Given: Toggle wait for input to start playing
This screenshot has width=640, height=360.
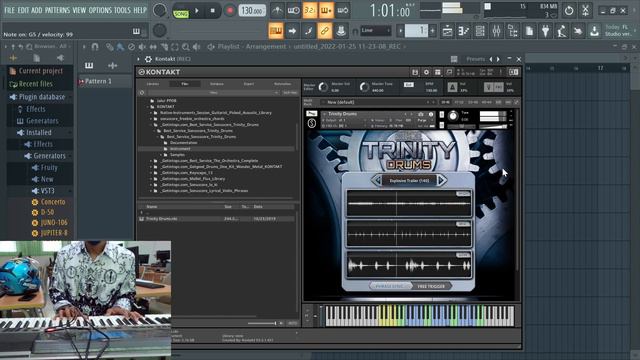Looking at the screenshot, I should pos(293,11).
